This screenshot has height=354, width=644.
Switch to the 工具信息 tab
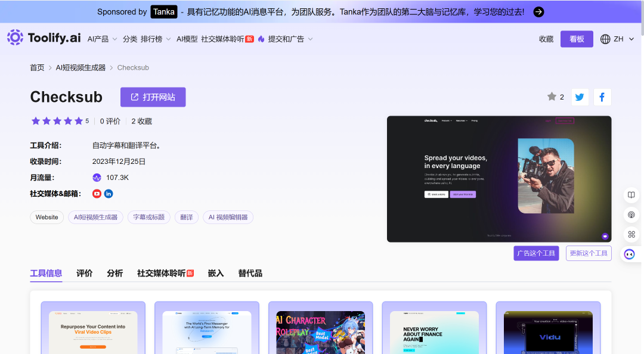46,274
